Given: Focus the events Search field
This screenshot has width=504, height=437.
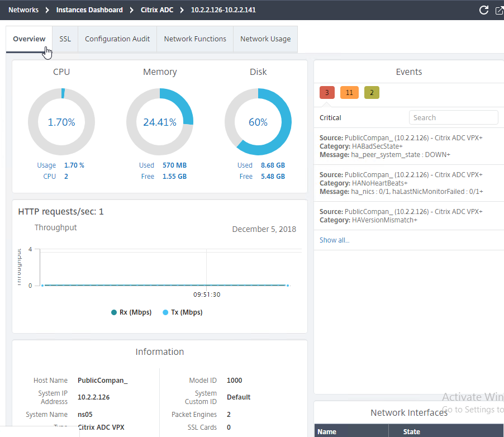Looking at the screenshot, I should point(454,117).
